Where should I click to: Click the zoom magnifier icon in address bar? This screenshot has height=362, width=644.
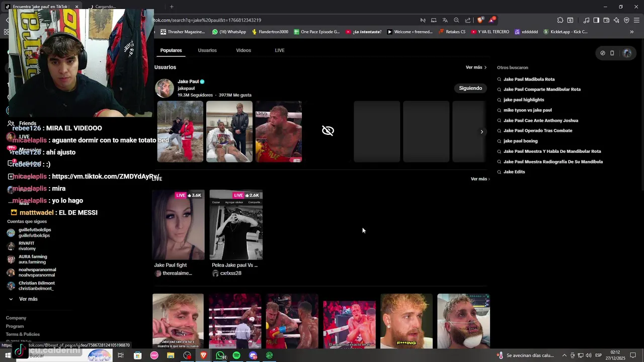coord(456,20)
